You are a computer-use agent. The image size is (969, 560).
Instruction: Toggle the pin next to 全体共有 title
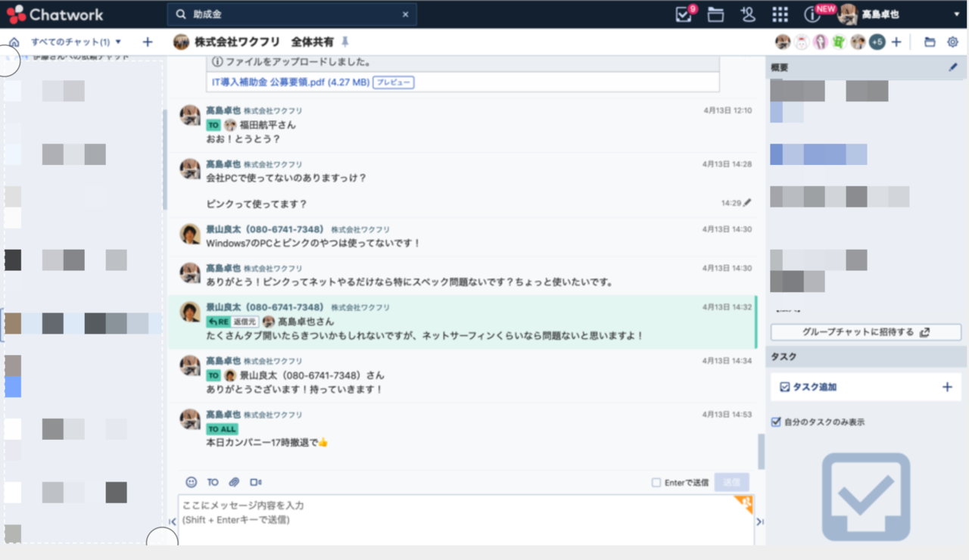point(345,42)
